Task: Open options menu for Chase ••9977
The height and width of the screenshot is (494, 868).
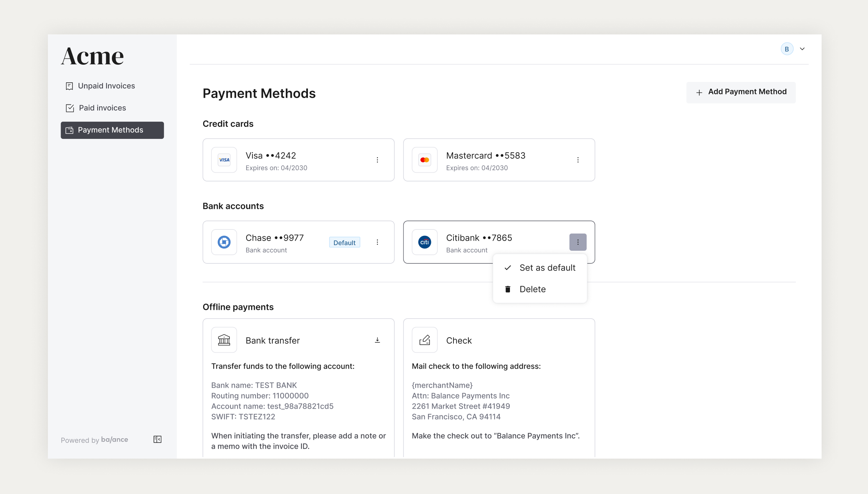Action: tap(378, 242)
